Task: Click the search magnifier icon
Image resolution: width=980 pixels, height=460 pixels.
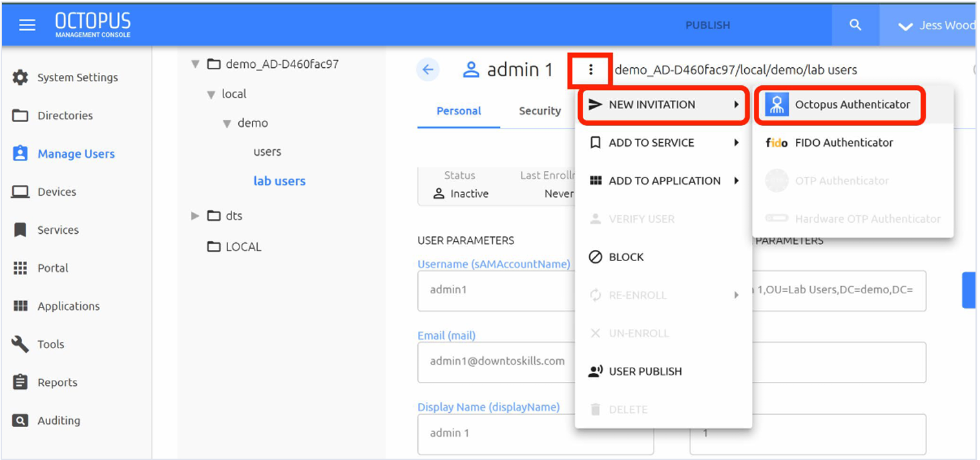Action: point(855,25)
